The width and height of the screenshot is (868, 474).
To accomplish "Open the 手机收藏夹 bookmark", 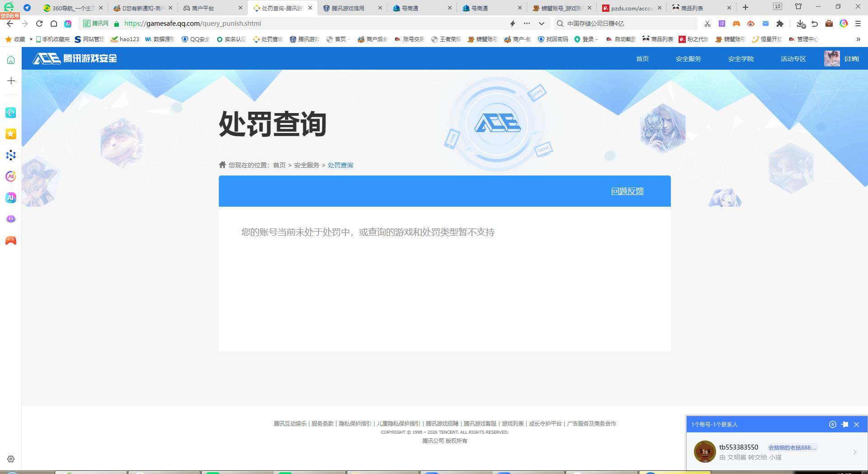I will [x=52, y=39].
